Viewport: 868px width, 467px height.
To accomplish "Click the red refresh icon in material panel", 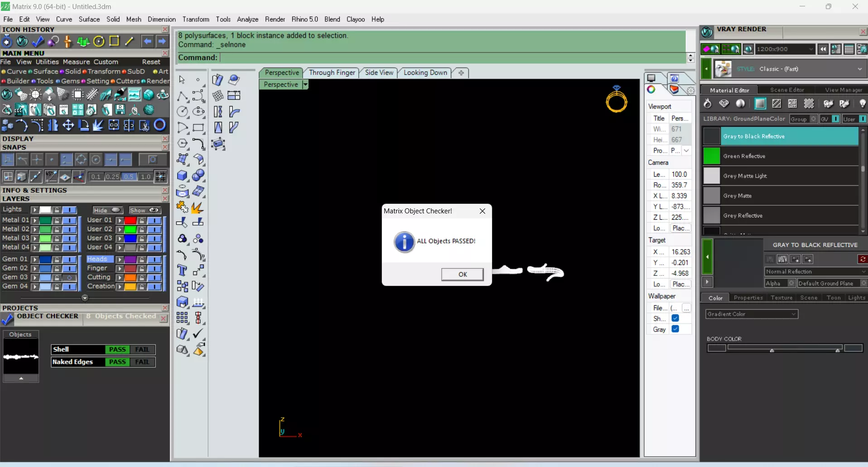I will [x=863, y=259].
